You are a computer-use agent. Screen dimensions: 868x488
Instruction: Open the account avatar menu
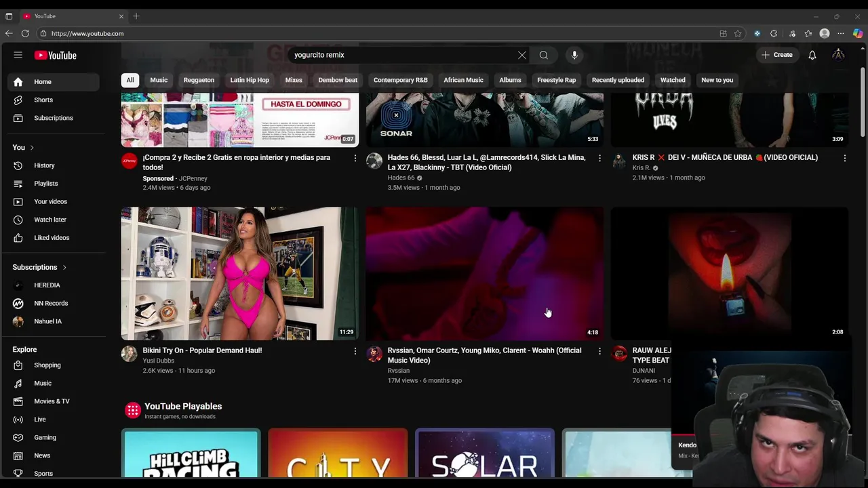(x=839, y=55)
